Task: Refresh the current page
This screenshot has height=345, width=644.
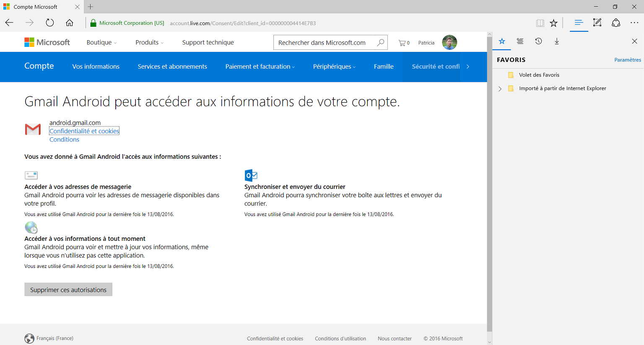Action: pos(50,23)
